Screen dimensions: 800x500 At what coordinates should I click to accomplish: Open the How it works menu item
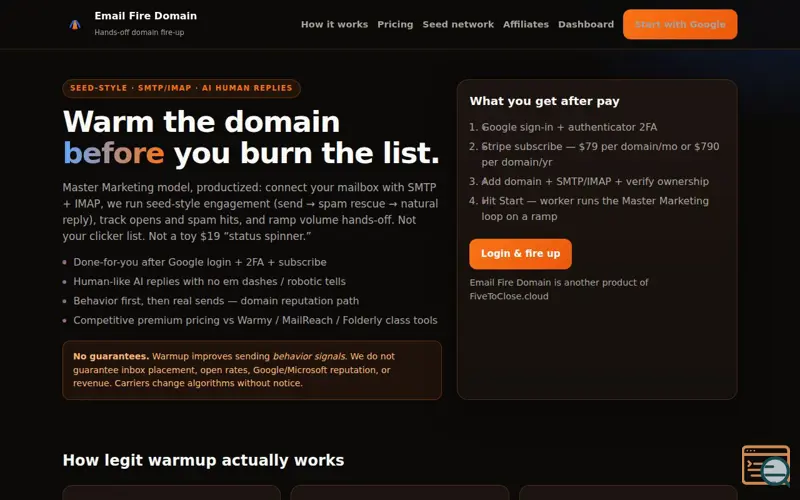tap(334, 24)
